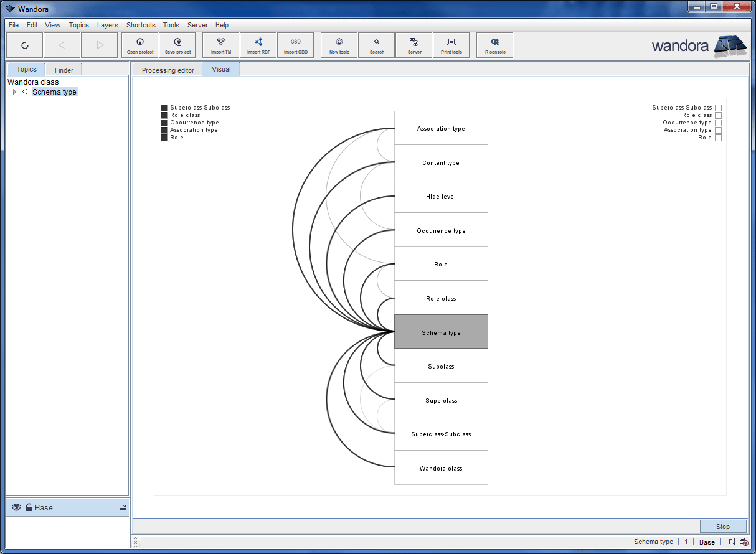The height and width of the screenshot is (554, 756).
Task: Expand the Schema type tree node
Action: 14,92
